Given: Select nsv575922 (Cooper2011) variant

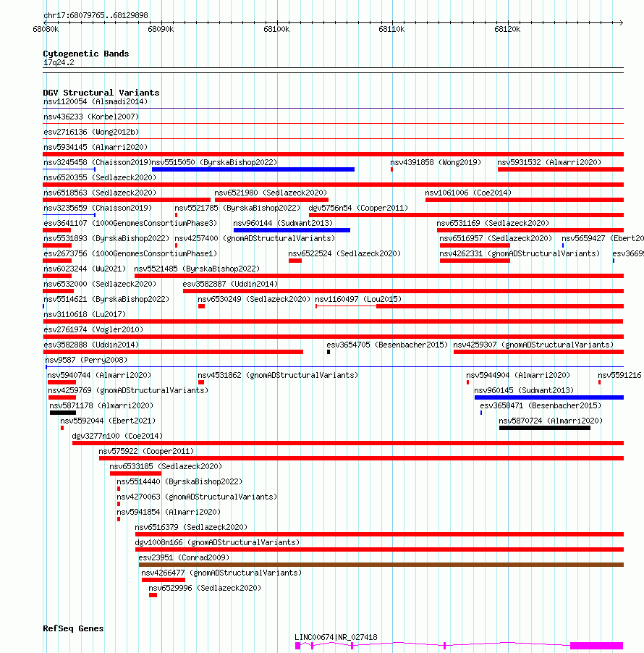Looking at the screenshot, I should coord(146,452).
